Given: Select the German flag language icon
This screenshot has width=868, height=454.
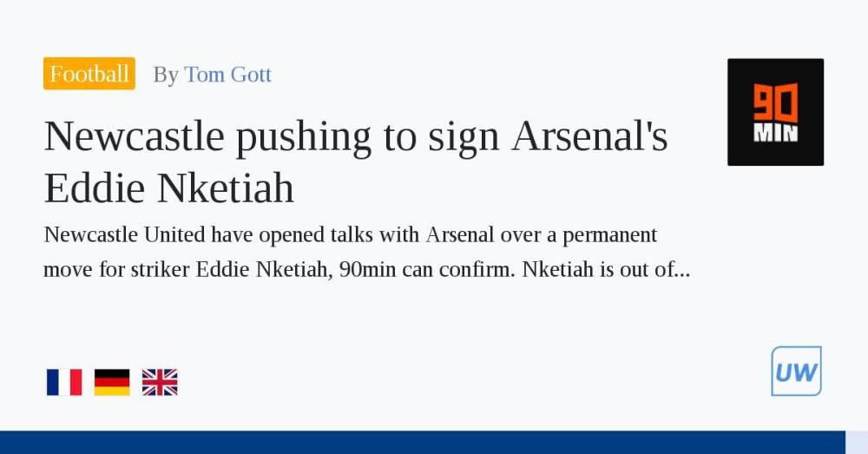Looking at the screenshot, I should tap(112, 382).
